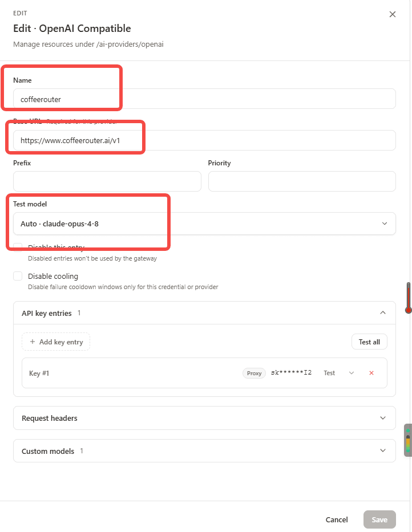This screenshot has width=412, height=532.
Task: Save the provider changes
Action: tap(379, 519)
